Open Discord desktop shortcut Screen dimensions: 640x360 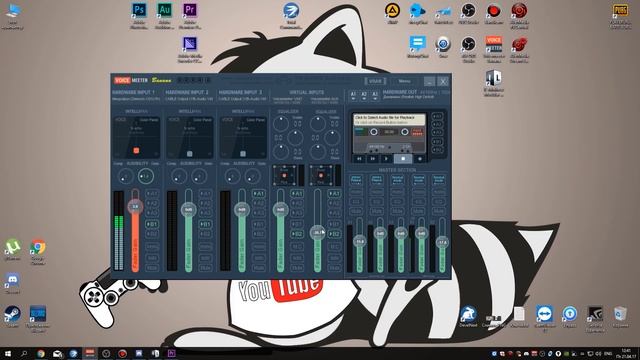pyautogui.click(x=12, y=280)
